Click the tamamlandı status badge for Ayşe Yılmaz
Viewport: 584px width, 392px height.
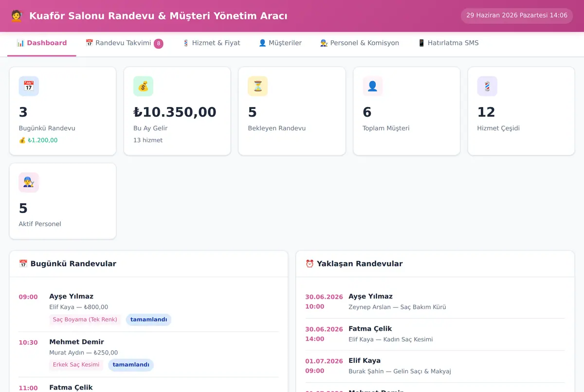coord(148,320)
